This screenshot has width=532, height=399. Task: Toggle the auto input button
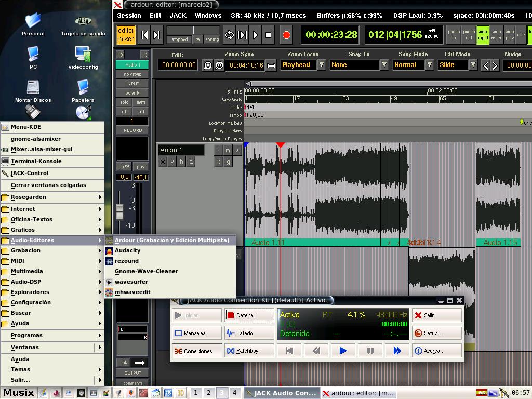tap(483, 35)
